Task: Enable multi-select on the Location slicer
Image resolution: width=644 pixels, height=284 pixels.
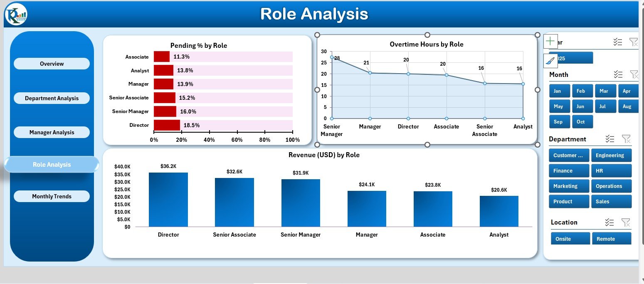Action: tap(609, 222)
